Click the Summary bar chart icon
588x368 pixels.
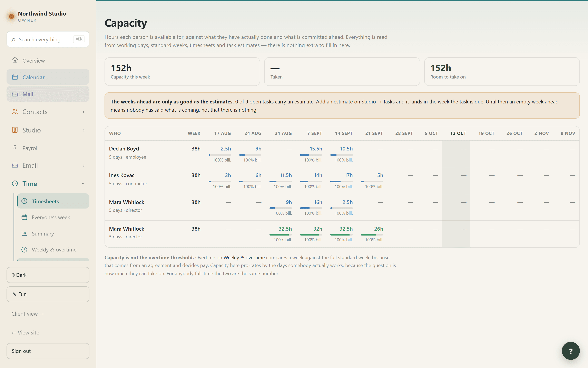tap(24, 233)
